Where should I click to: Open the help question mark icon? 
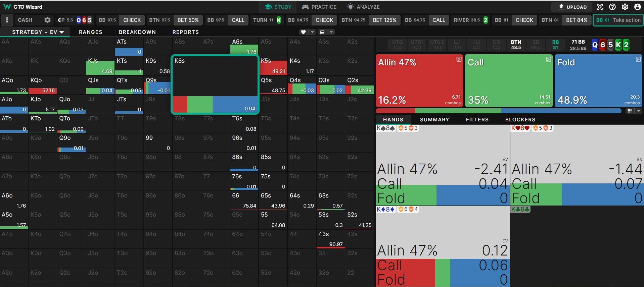(x=612, y=7)
